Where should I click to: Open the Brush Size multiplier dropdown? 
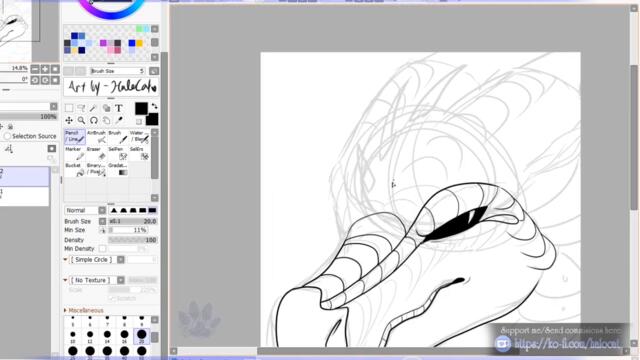pyautogui.click(x=102, y=221)
